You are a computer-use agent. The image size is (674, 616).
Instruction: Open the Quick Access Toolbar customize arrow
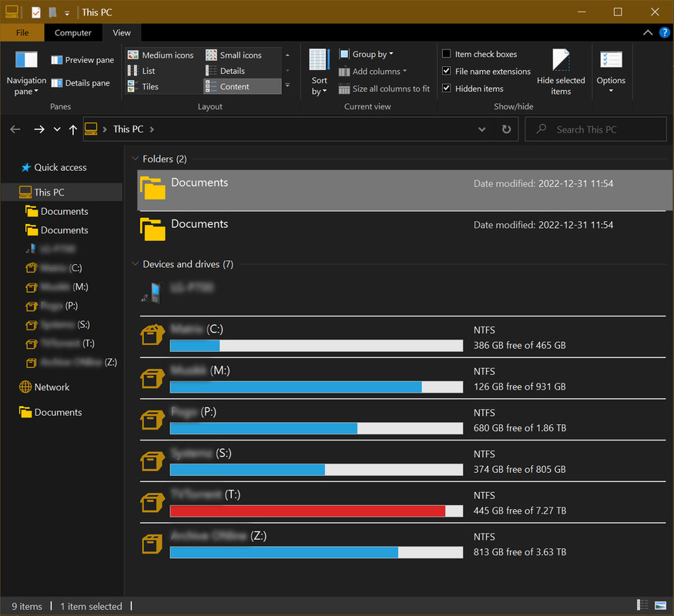[67, 13]
